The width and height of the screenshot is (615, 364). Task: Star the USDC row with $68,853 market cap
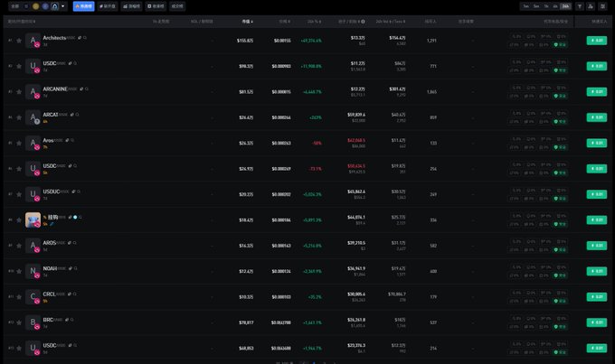pos(19,349)
